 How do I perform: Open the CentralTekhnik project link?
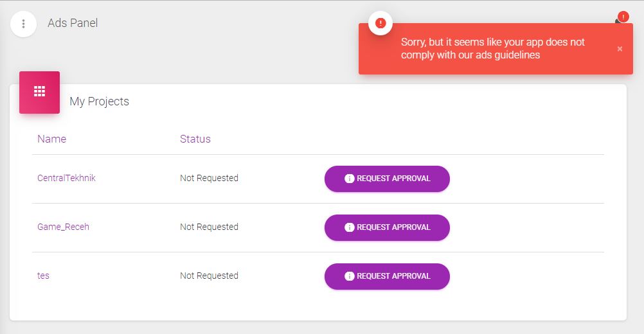[x=66, y=178]
